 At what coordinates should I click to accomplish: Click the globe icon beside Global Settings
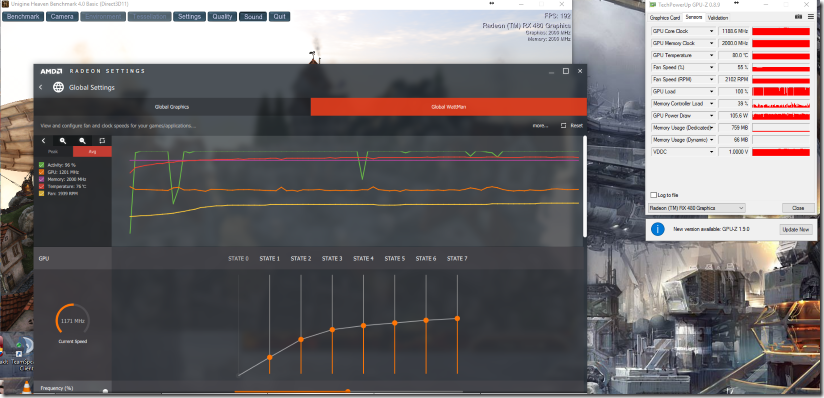(58, 87)
